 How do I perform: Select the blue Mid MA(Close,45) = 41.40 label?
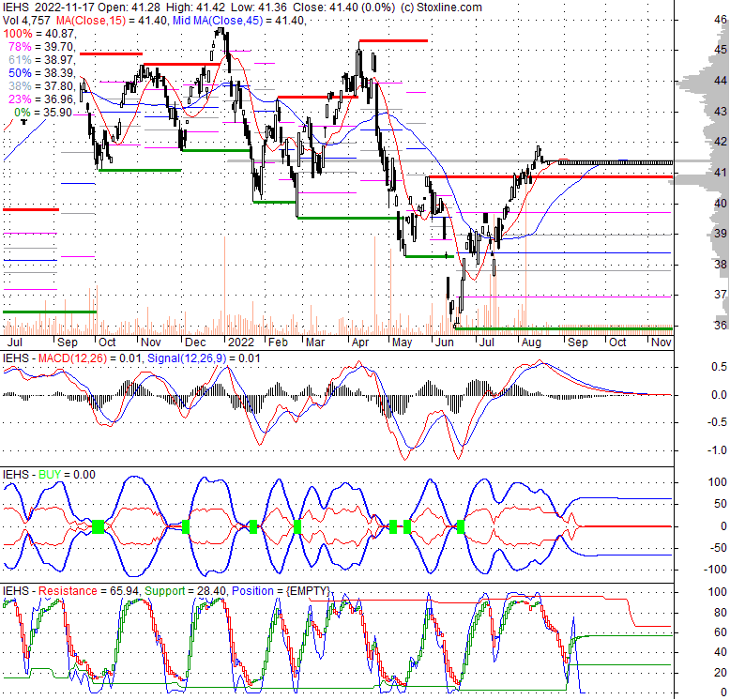[239, 21]
